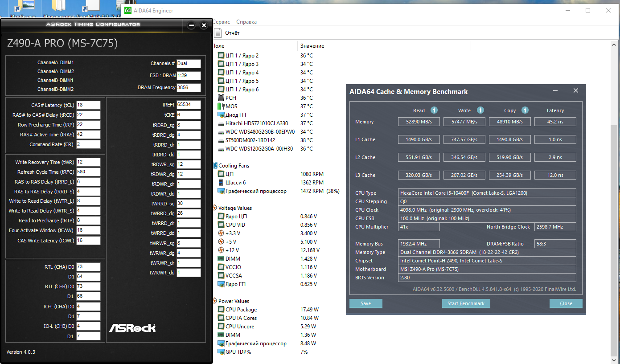620x364 pixels.
Task: Click the icon beside VCCSA
Action: coord(221,276)
